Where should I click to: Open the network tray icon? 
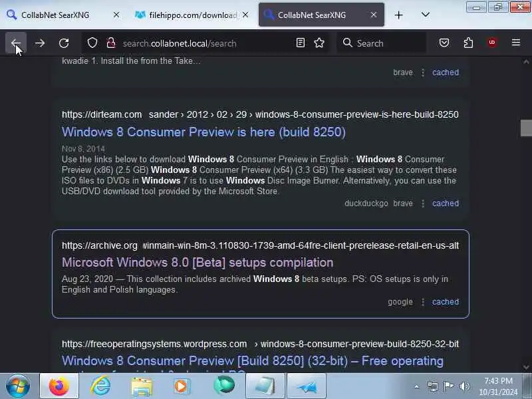(x=433, y=386)
